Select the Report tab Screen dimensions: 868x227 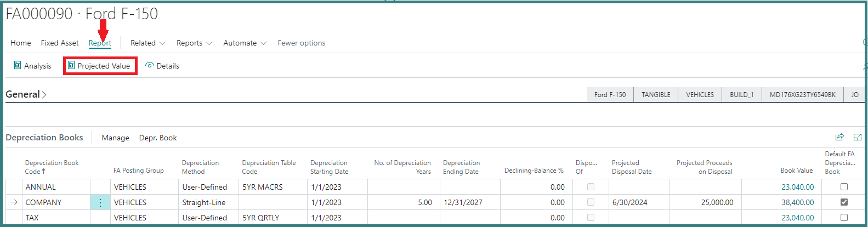coord(100,43)
